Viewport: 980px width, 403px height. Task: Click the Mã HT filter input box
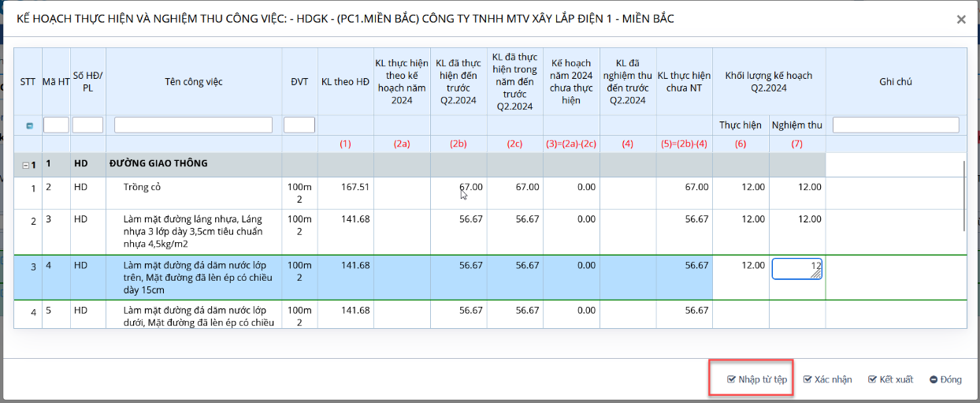pyautogui.click(x=56, y=125)
